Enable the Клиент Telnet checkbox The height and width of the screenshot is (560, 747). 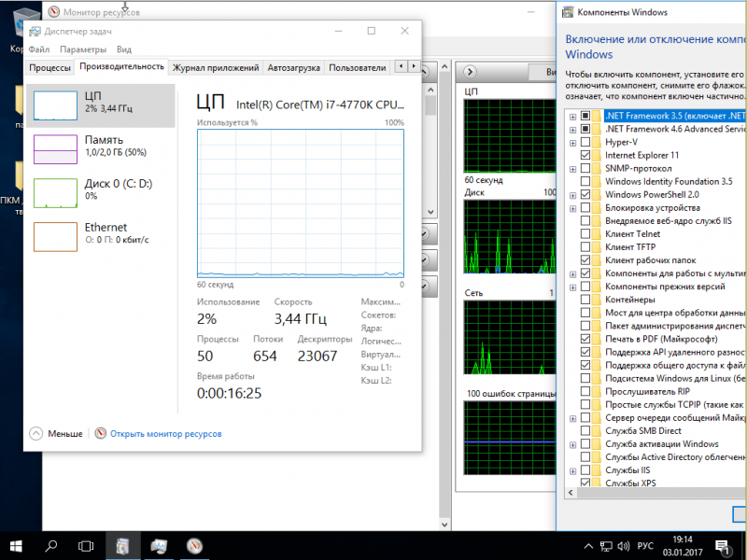click(585, 234)
